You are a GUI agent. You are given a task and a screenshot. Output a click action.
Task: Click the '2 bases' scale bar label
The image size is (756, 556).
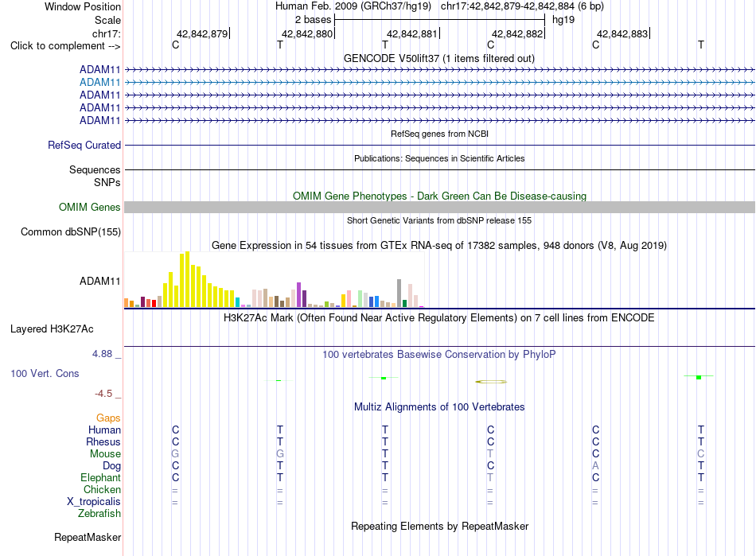[x=314, y=20]
